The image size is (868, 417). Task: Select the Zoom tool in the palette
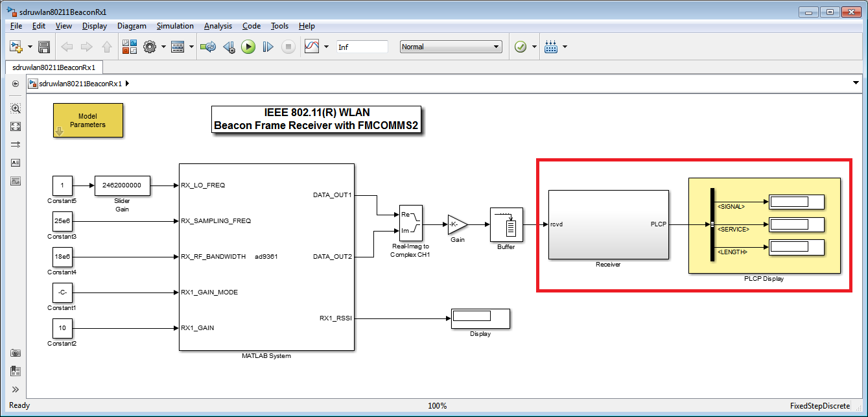pyautogui.click(x=16, y=108)
